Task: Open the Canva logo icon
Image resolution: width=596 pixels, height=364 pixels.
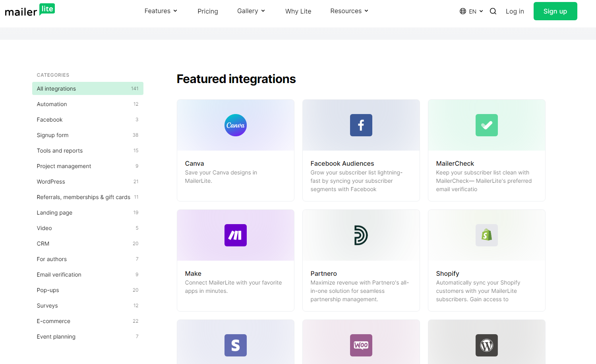Action: coord(236,125)
